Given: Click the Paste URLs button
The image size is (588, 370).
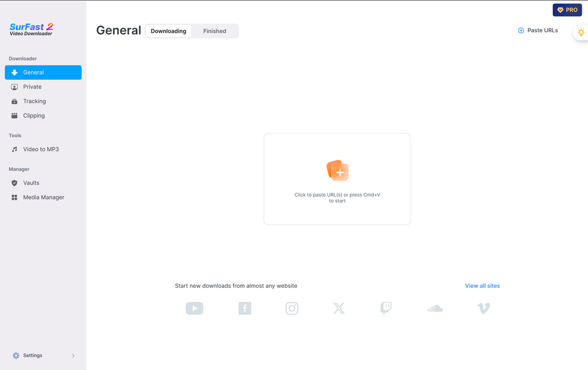Looking at the screenshot, I should (x=537, y=30).
